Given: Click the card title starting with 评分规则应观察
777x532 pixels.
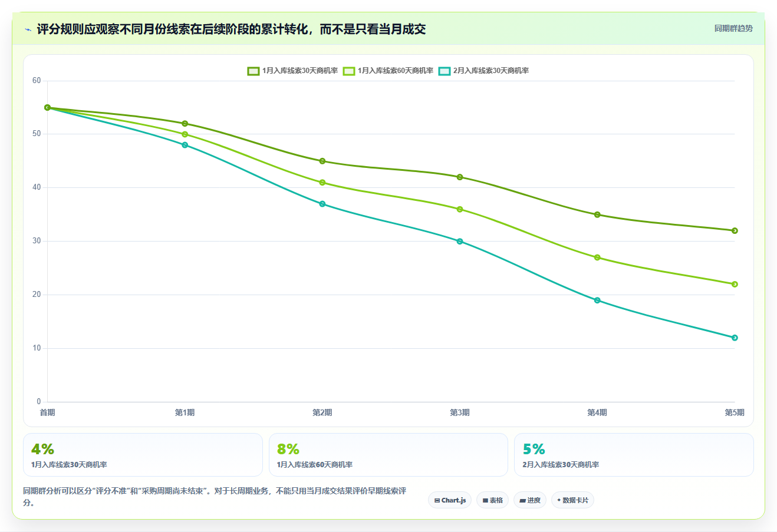Looking at the screenshot, I should click(x=231, y=29).
